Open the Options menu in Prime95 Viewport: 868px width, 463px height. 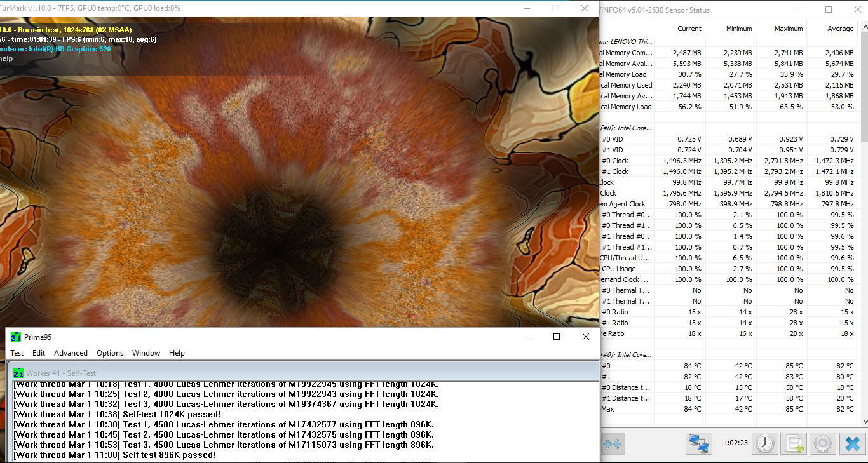click(110, 353)
